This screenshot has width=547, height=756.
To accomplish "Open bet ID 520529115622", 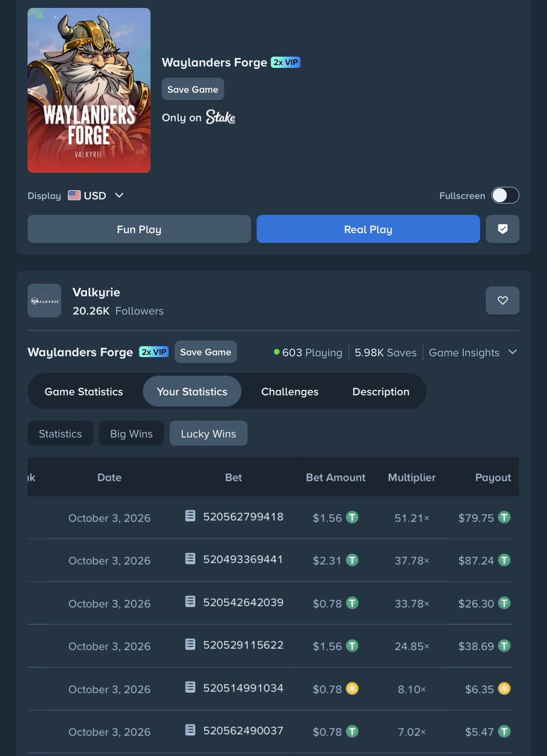I will coord(243,645).
